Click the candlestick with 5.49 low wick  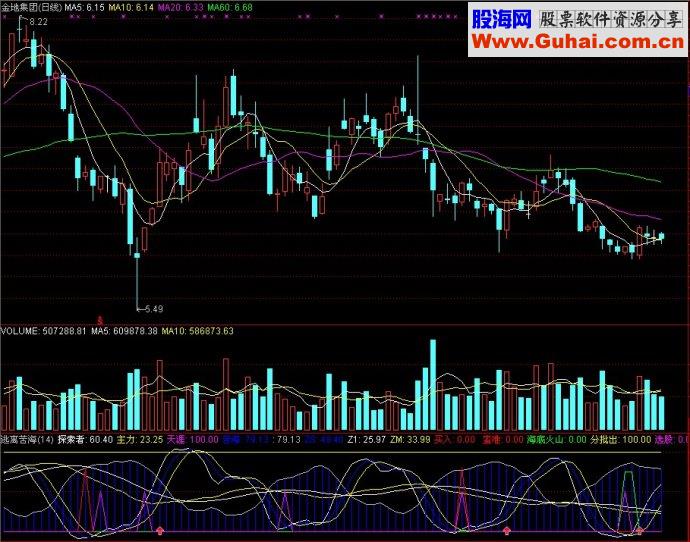click(137, 273)
